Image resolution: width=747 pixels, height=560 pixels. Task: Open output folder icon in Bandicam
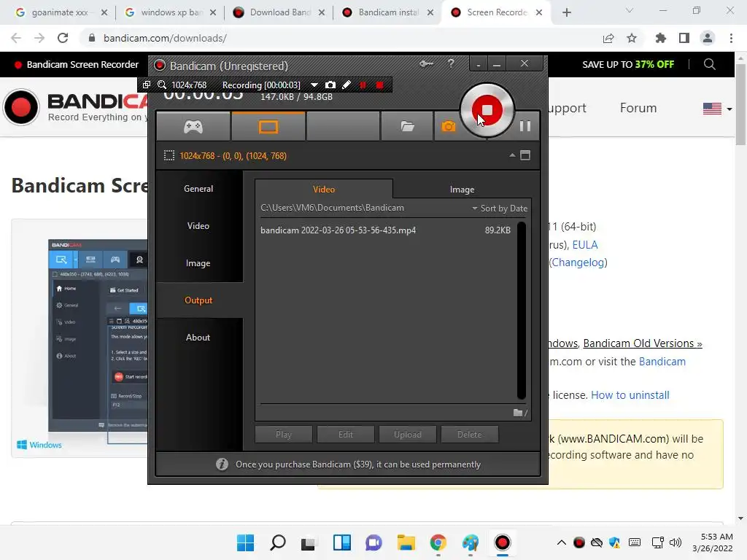click(407, 127)
